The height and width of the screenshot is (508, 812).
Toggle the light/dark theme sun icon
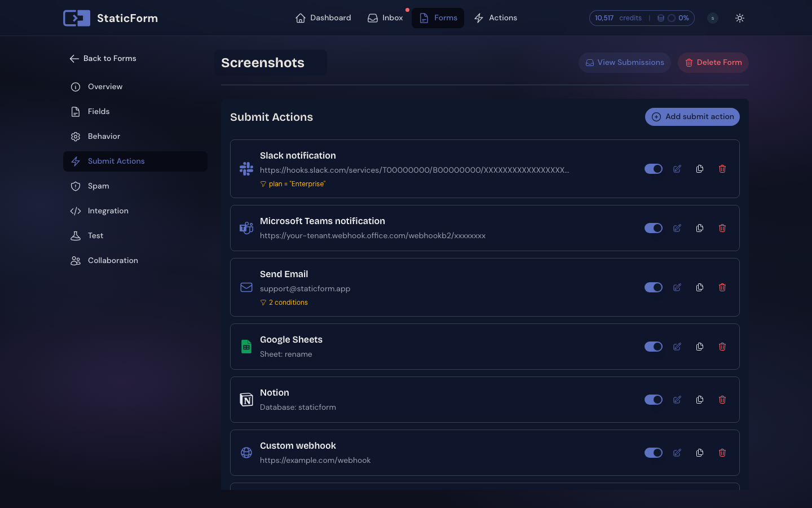pos(740,18)
